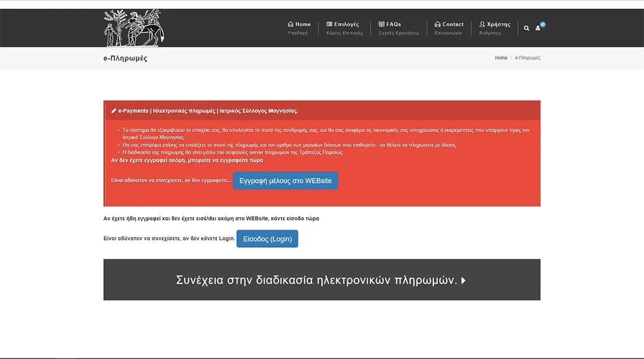Click the house icon beside Home
Viewport: 644px width, 359px height.
point(290,24)
